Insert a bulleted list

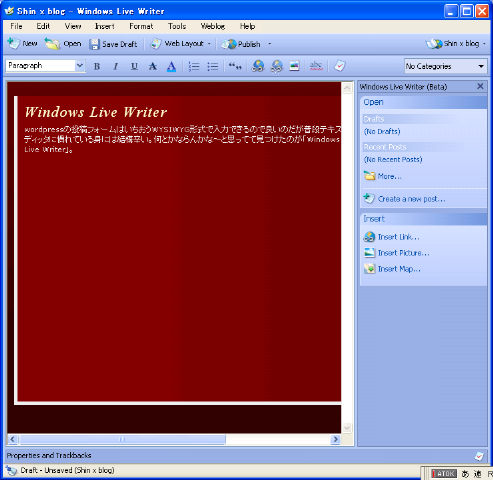(x=212, y=66)
